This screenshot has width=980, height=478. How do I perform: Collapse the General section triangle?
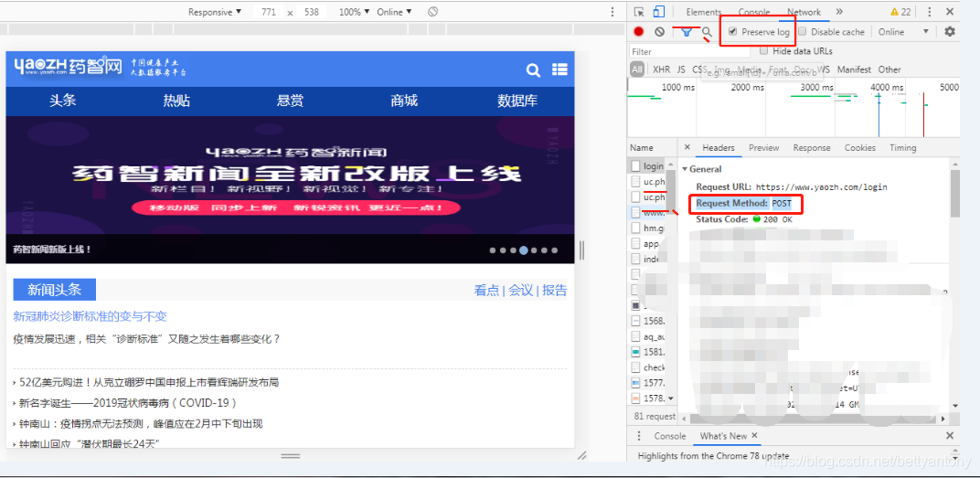pyautogui.click(x=685, y=169)
